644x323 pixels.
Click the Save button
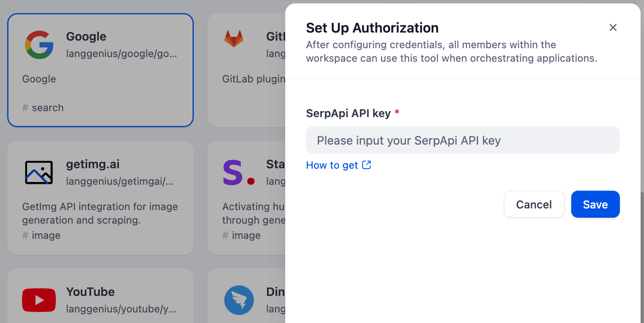click(595, 204)
